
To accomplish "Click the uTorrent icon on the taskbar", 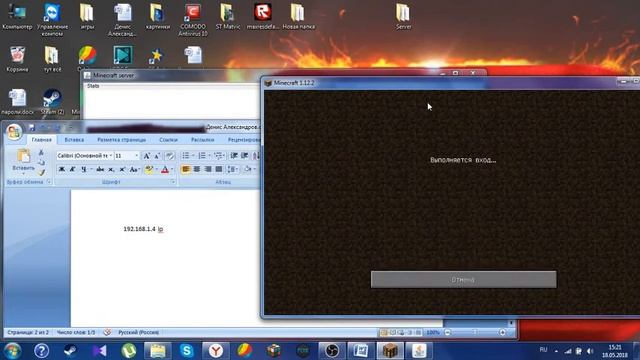I will [129, 351].
